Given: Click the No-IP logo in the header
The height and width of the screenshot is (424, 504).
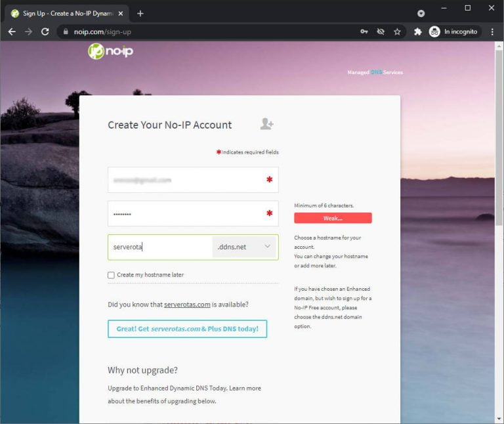Looking at the screenshot, I should click(110, 51).
